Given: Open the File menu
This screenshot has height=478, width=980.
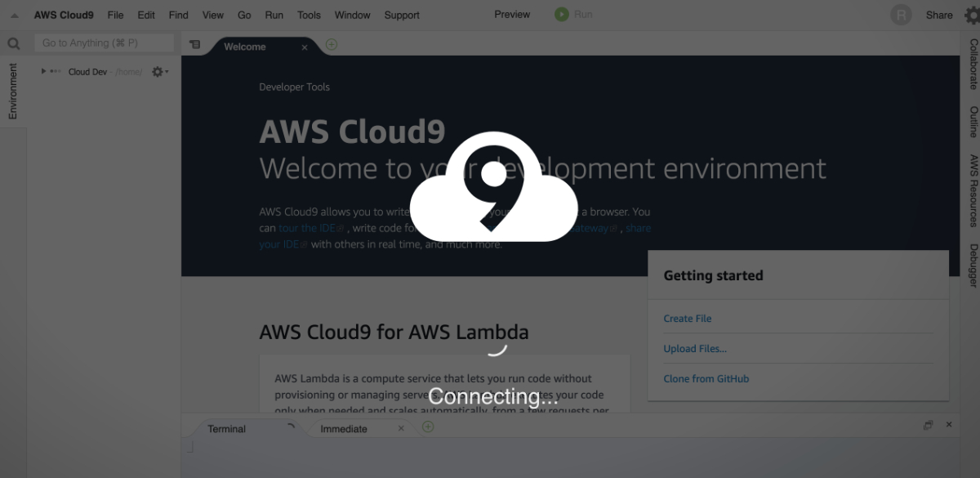Looking at the screenshot, I should [x=115, y=15].
